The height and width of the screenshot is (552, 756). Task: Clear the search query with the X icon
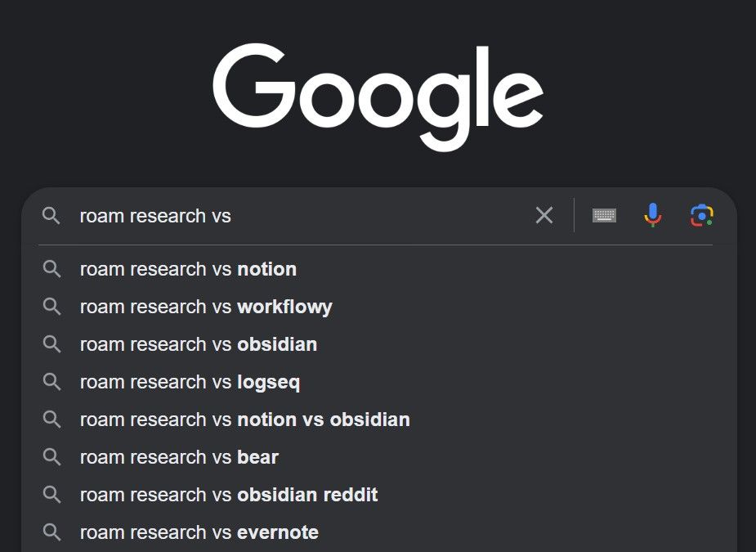point(544,215)
